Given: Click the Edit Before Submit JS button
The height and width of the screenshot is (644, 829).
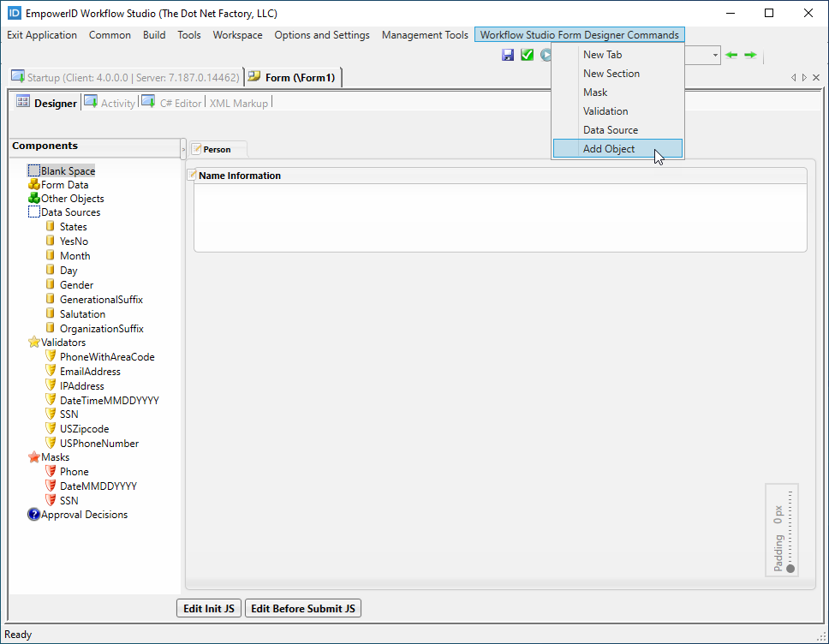Looking at the screenshot, I should 305,608.
